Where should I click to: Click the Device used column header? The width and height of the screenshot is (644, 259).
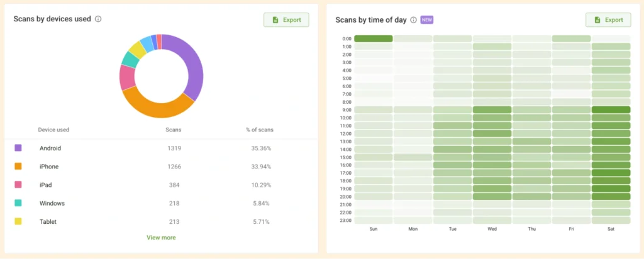pyautogui.click(x=53, y=130)
